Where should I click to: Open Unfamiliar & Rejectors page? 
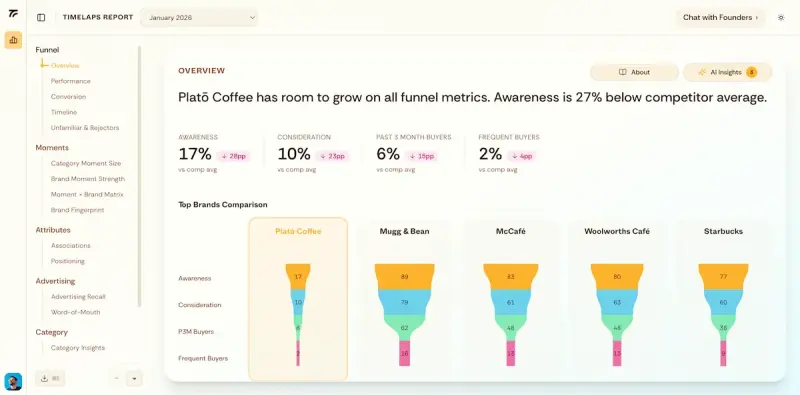coord(85,128)
